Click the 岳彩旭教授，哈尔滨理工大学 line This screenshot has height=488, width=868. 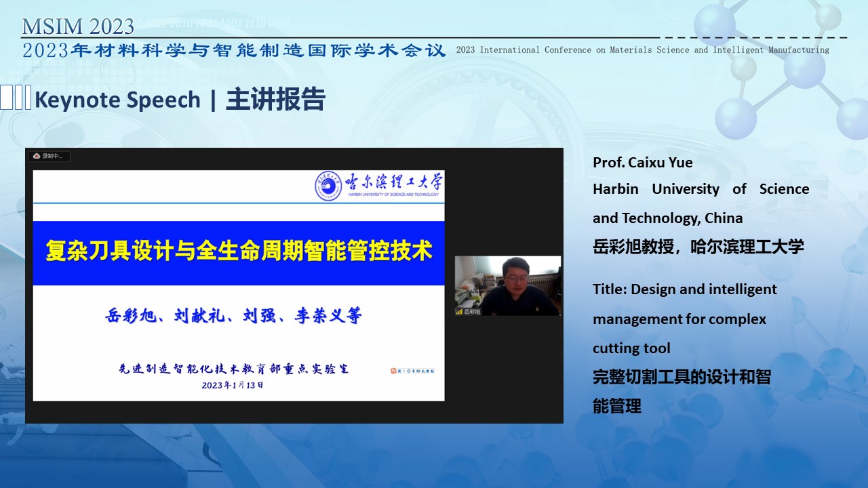698,247
